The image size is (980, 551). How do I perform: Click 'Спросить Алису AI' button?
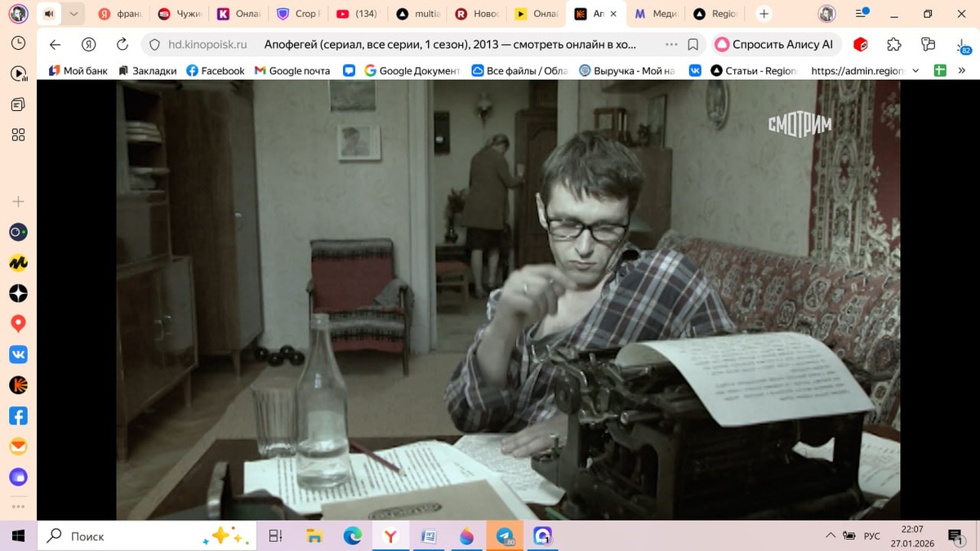pos(774,45)
